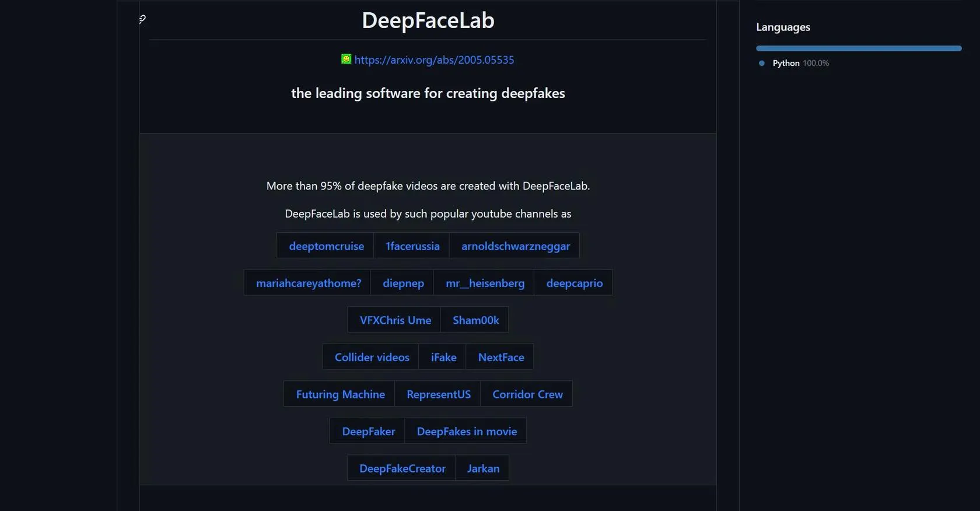Image resolution: width=980 pixels, height=511 pixels.
Task: Click 'DeepFaceLab is used by such popular' sentence
Action: click(x=428, y=214)
